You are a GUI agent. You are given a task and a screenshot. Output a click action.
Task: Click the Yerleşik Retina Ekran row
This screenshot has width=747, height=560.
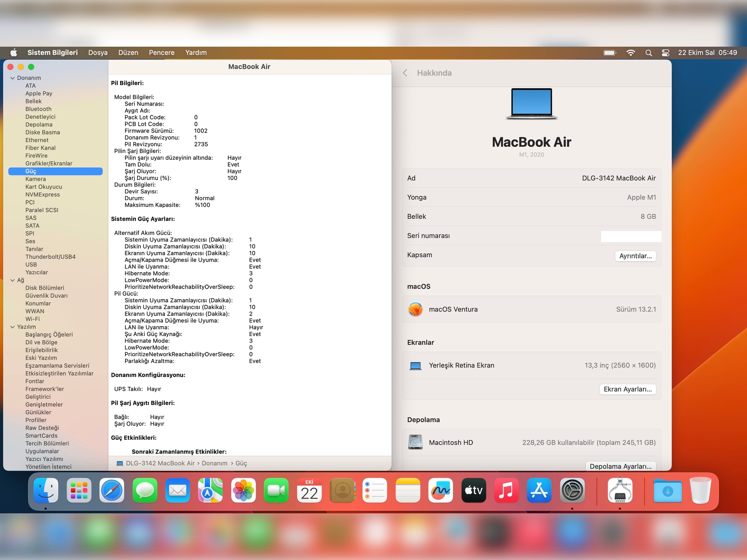click(531, 365)
